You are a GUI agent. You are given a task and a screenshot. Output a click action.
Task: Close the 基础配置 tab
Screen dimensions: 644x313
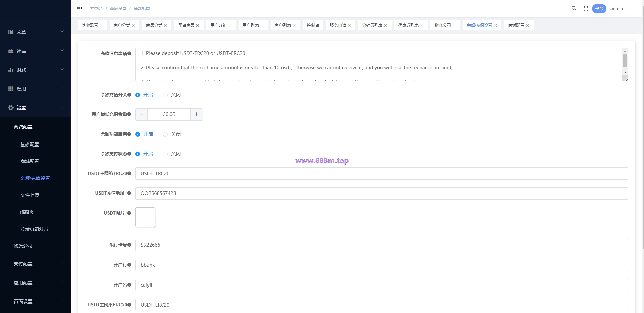[101, 26]
